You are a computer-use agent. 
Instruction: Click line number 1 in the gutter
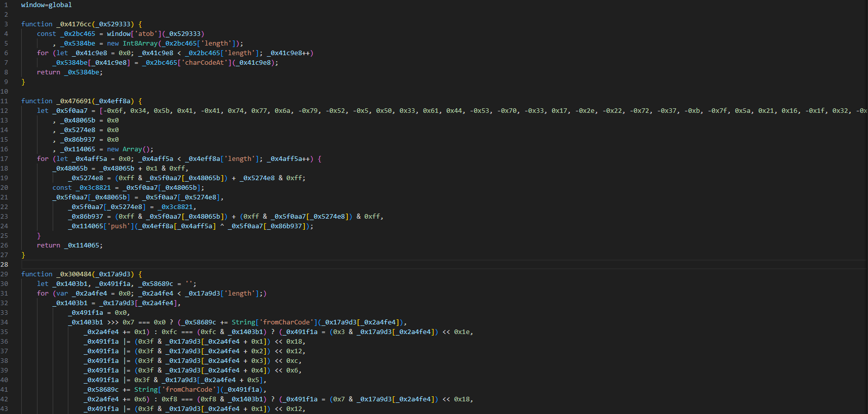click(x=6, y=5)
